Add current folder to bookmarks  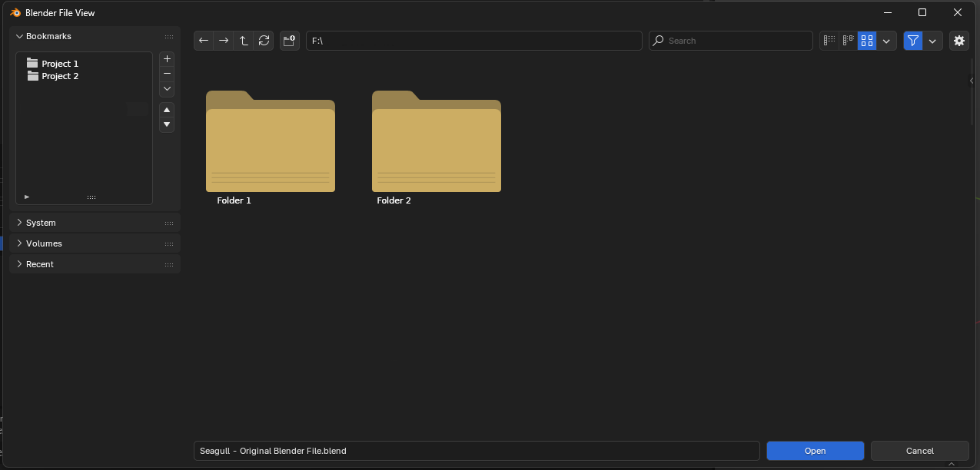tap(167, 59)
